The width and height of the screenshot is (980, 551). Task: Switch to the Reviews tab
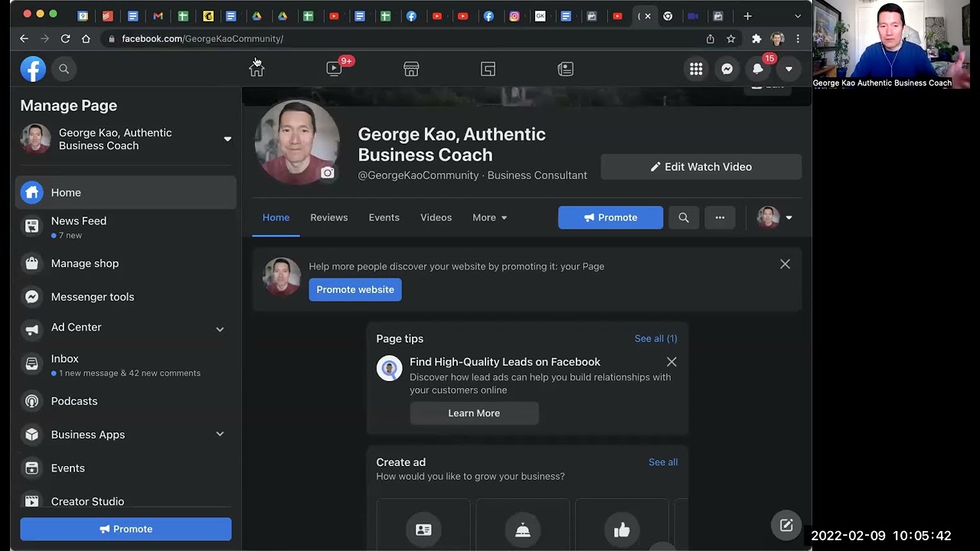pyautogui.click(x=329, y=217)
